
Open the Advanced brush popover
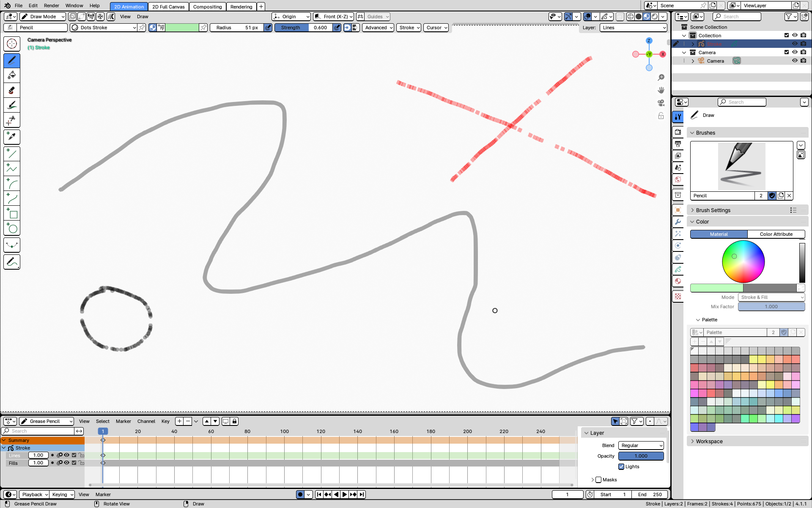(x=378, y=28)
